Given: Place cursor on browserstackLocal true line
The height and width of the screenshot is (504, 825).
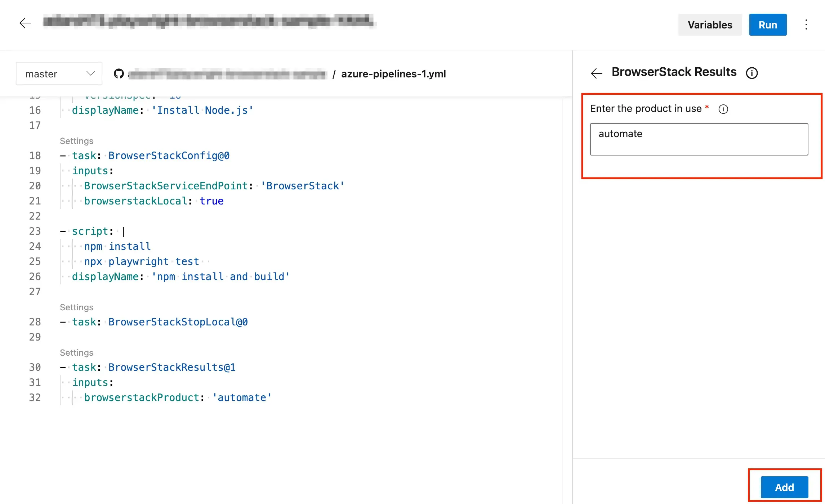Looking at the screenshot, I should click(154, 201).
